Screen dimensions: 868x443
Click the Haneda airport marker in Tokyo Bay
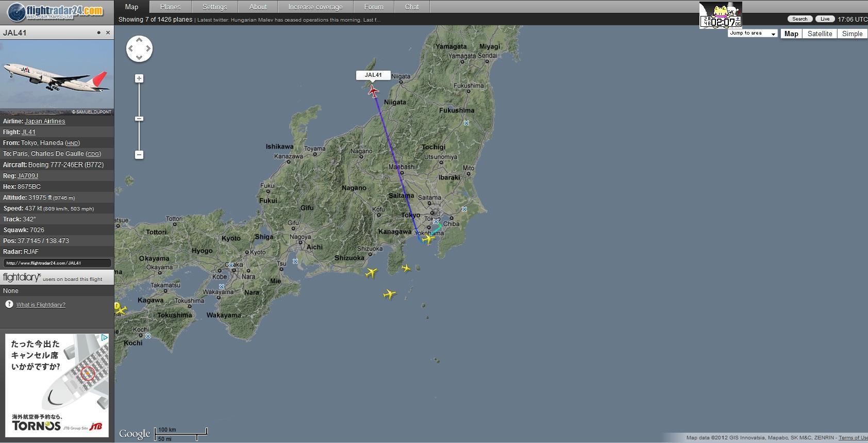pos(436,222)
